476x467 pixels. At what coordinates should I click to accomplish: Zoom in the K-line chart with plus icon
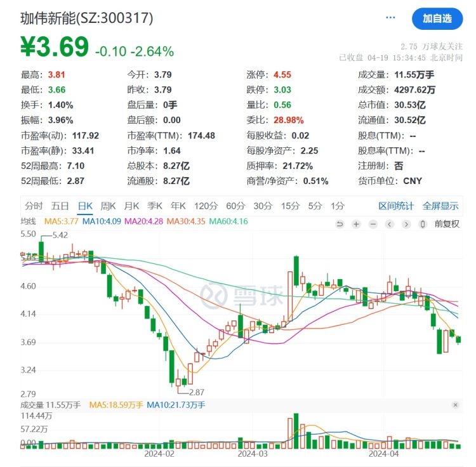point(357,224)
